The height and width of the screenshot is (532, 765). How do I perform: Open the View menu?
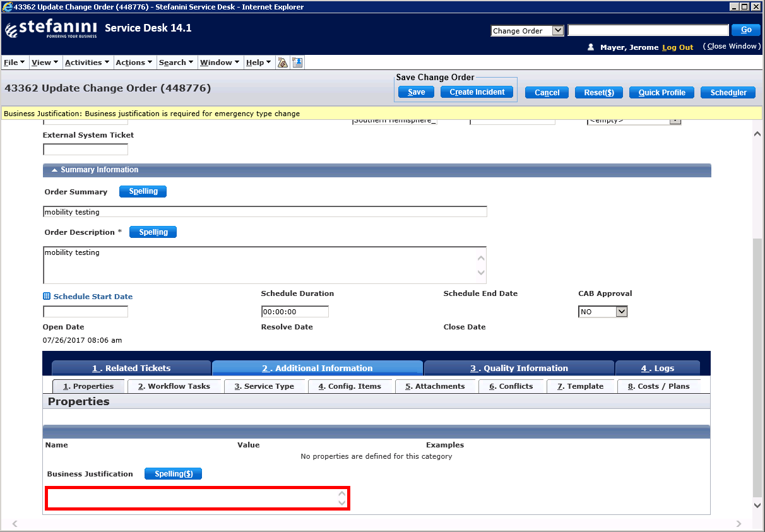pyautogui.click(x=45, y=62)
